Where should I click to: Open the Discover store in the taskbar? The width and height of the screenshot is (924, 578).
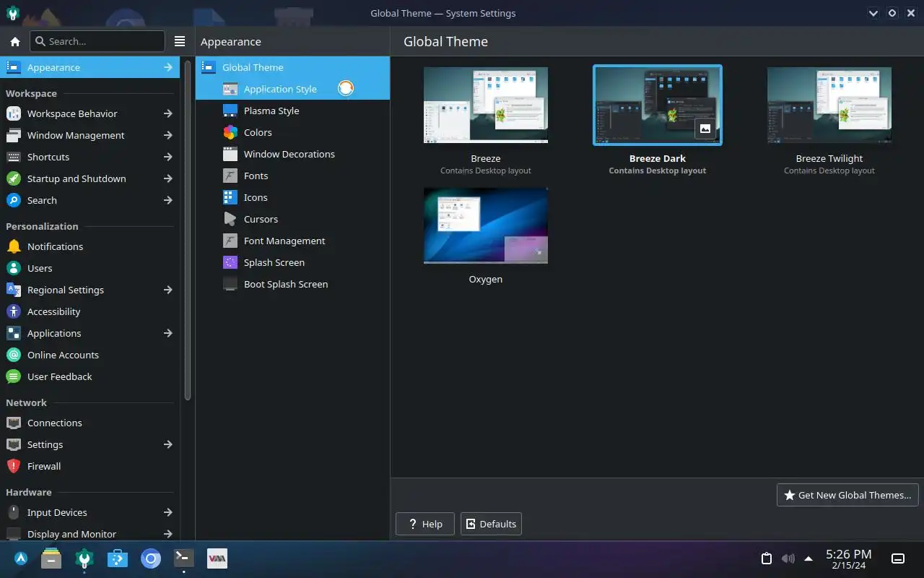click(118, 558)
